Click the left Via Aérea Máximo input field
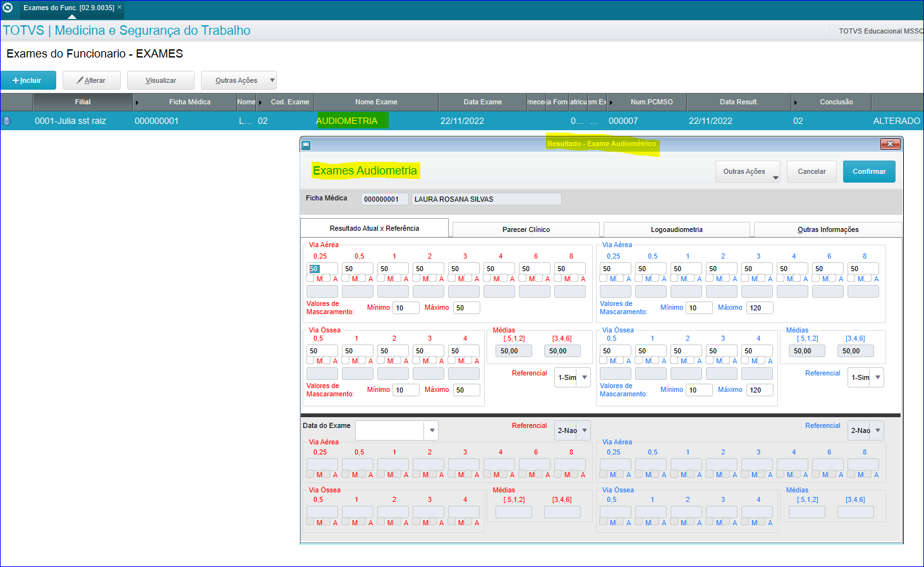This screenshot has height=567, width=924. pyautogui.click(x=466, y=308)
